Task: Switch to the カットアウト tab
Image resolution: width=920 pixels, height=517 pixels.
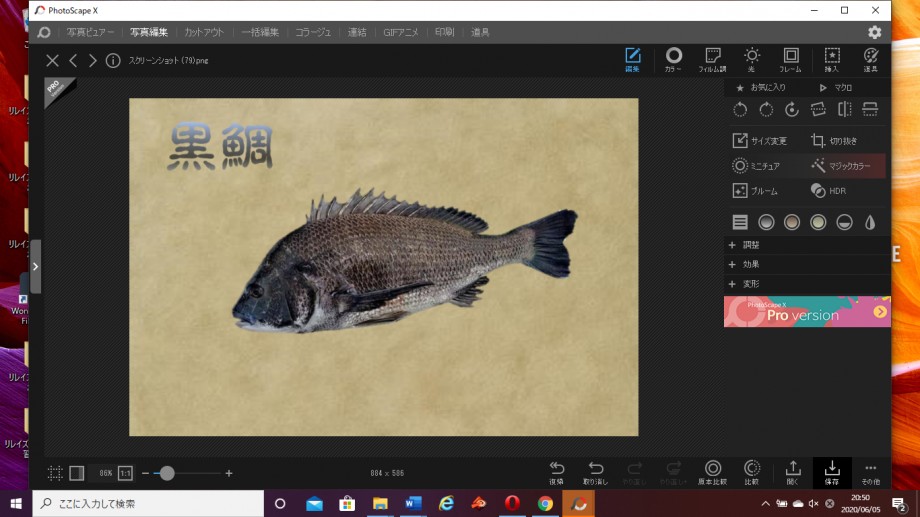Action: (205, 32)
